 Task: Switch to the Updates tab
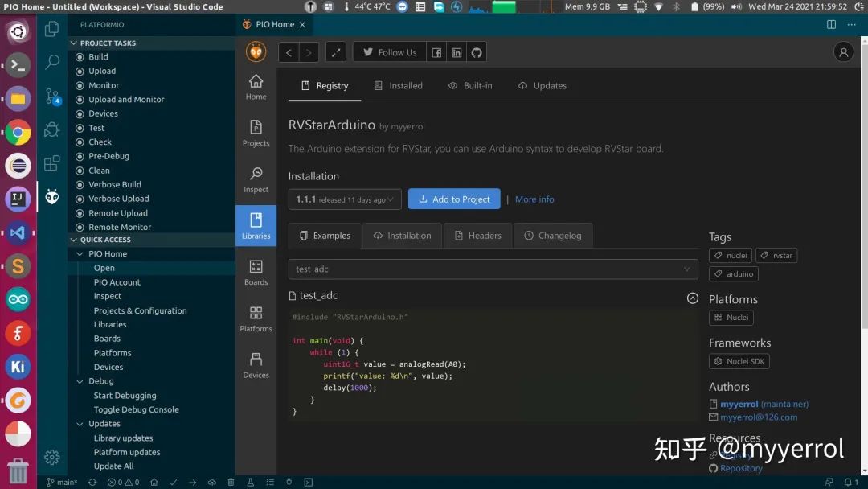[542, 86]
